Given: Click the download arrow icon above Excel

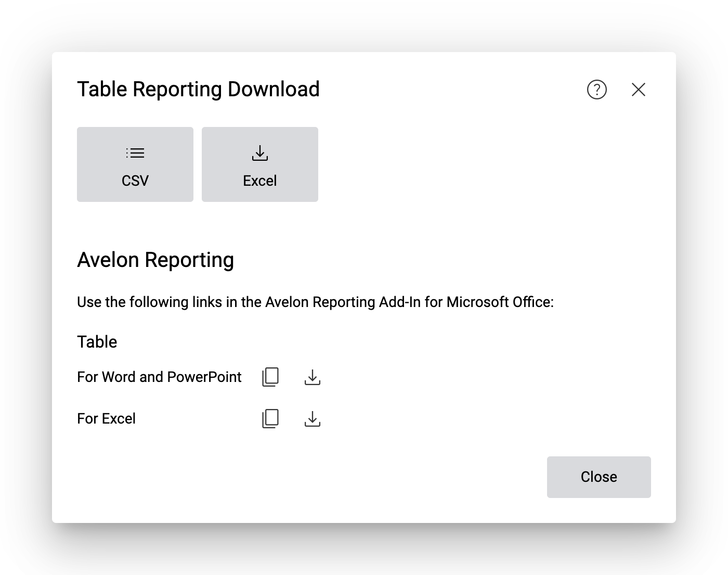Looking at the screenshot, I should [x=260, y=153].
